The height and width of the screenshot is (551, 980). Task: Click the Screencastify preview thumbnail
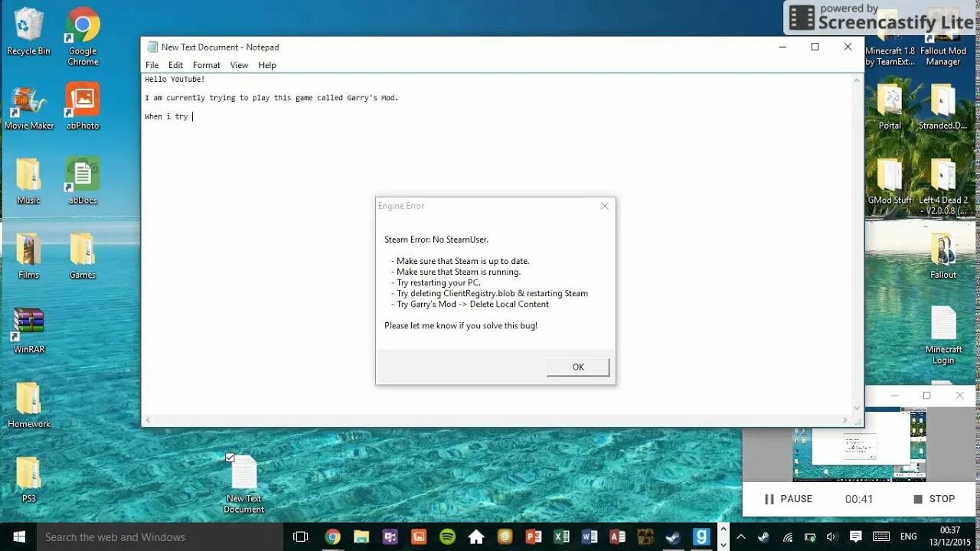pyautogui.click(x=859, y=445)
